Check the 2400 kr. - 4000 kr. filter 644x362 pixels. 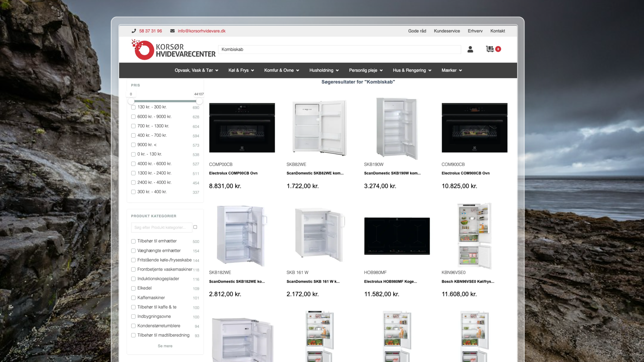(x=133, y=183)
